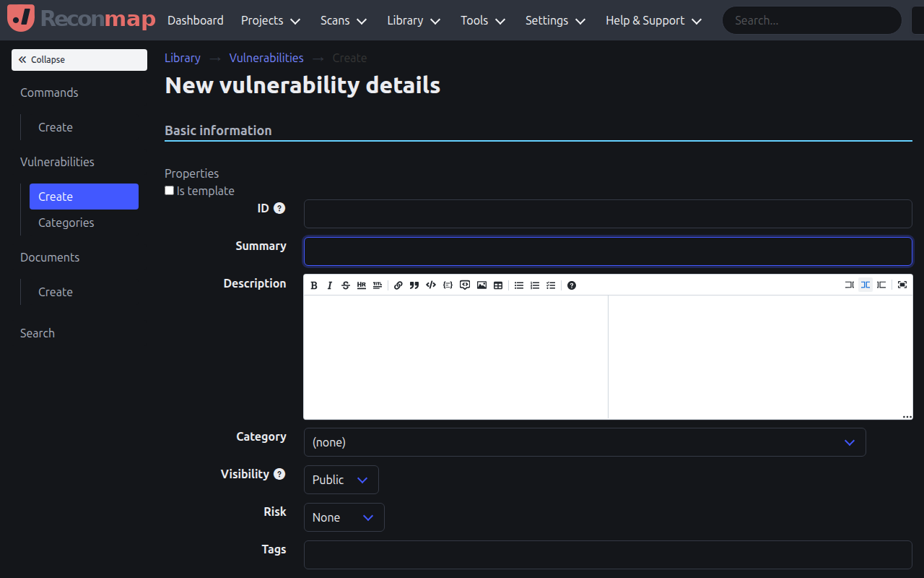
Task: Insert a blockquote into the description
Action: (x=414, y=285)
